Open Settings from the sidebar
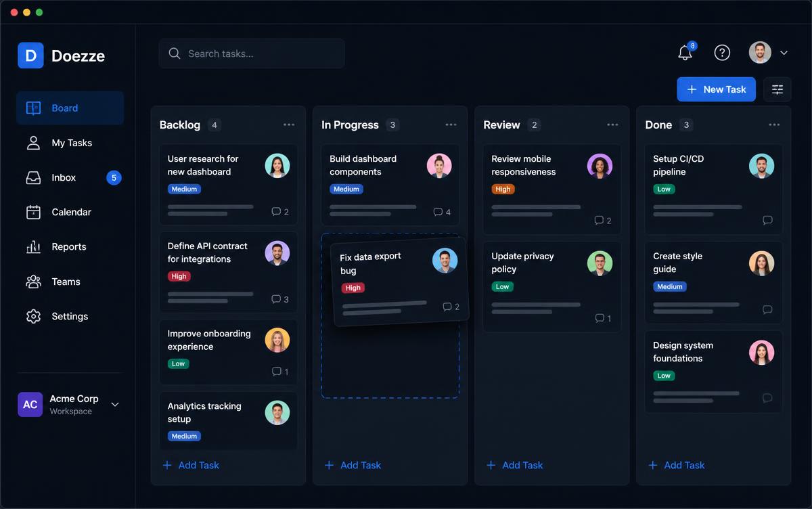Viewport: 812px width, 509px height. 70,316
